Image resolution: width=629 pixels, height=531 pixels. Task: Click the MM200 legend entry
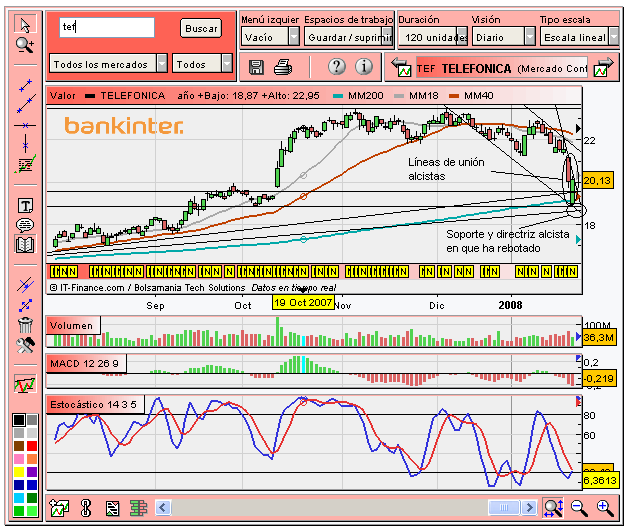pos(358,95)
